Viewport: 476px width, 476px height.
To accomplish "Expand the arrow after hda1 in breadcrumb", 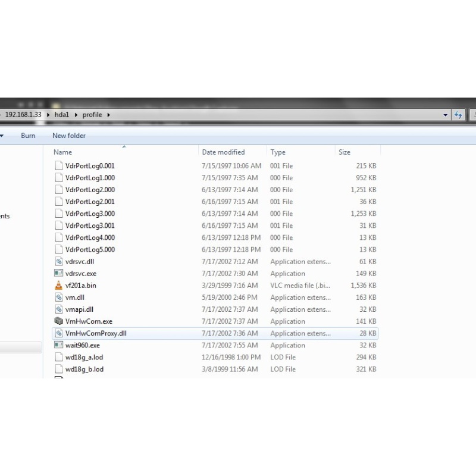I will (76, 115).
